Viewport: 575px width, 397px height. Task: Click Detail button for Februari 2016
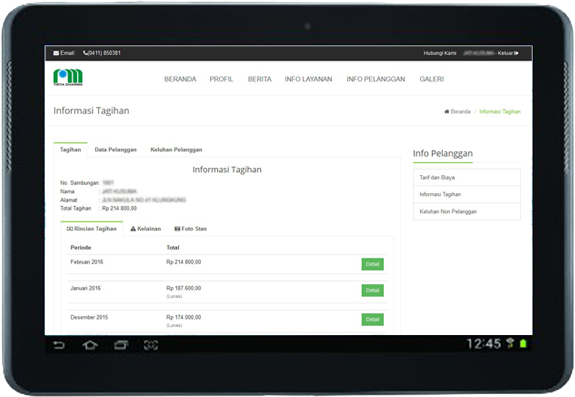(373, 264)
